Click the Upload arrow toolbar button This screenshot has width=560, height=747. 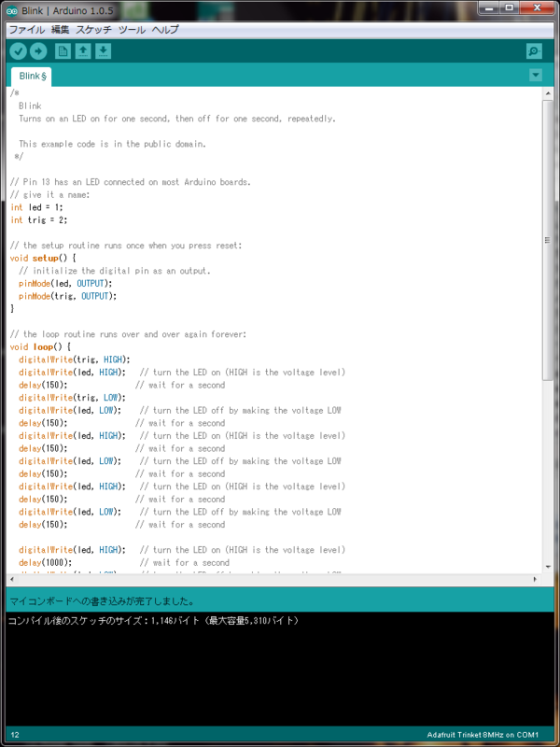point(38,51)
